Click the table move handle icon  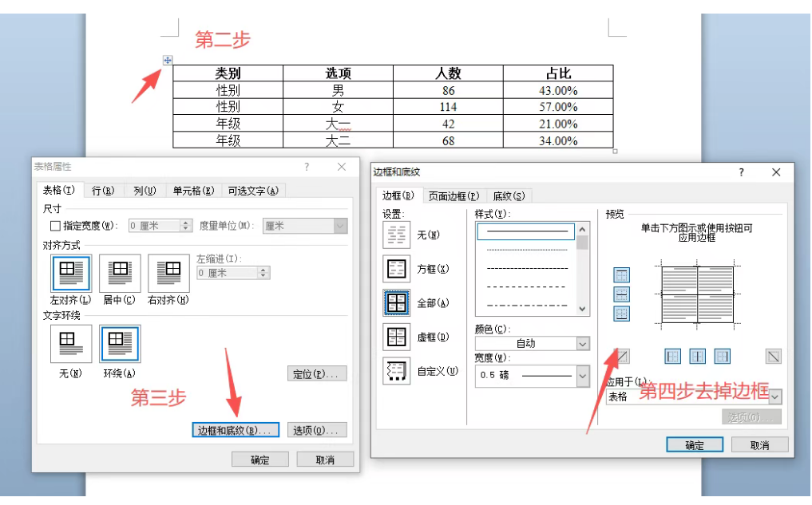coord(167,60)
